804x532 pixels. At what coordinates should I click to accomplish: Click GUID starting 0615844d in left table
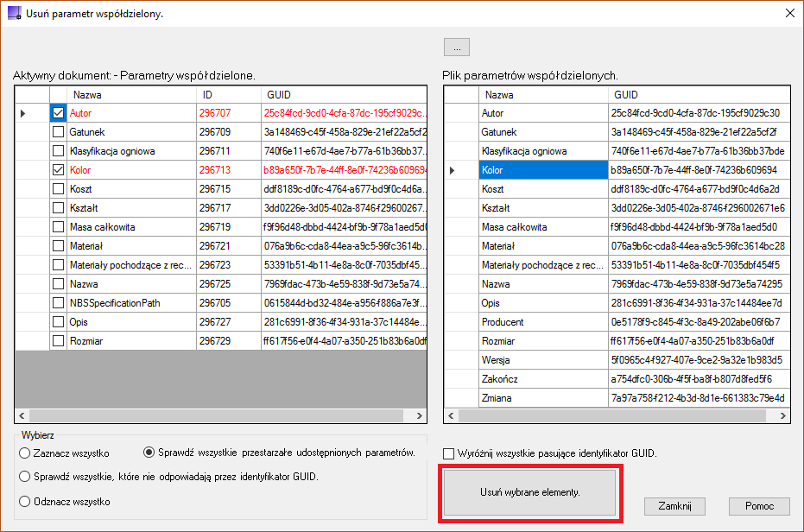[x=344, y=302]
